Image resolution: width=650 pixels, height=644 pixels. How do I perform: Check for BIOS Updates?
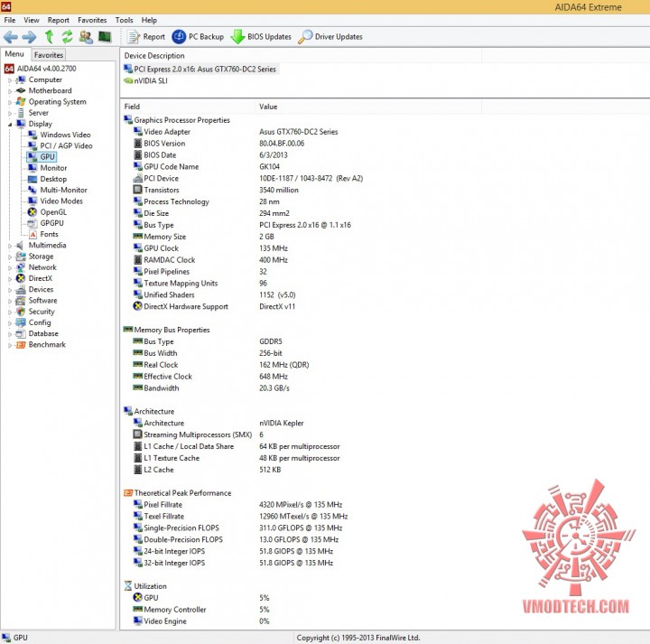click(261, 37)
